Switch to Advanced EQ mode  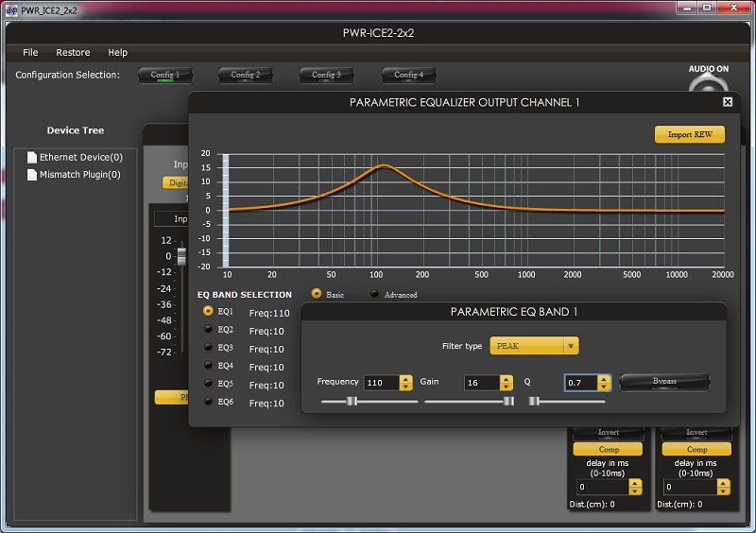click(x=375, y=294)
